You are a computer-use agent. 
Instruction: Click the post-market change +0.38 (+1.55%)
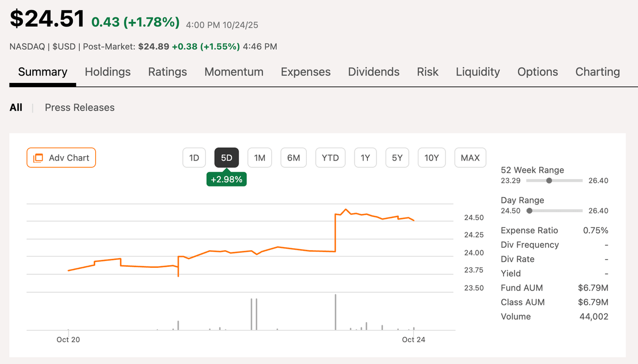[206, 47]
